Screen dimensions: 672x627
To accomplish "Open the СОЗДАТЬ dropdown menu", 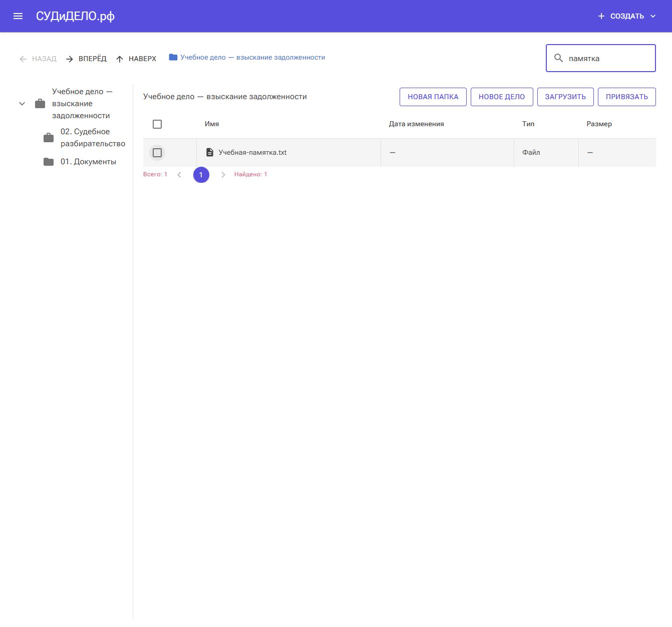I will coord(627,16).
